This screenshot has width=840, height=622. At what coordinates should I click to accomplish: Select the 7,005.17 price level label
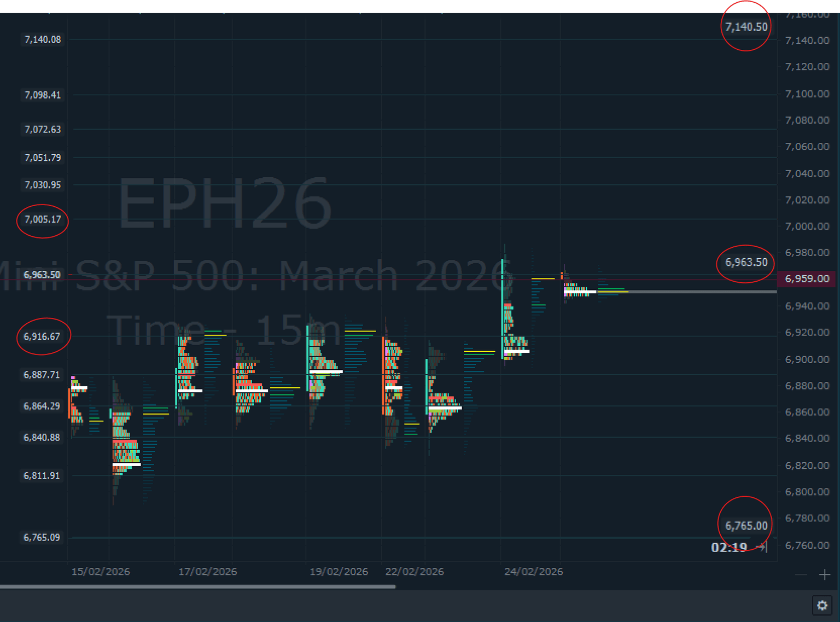pyautogui.click(x=43, y=219)
